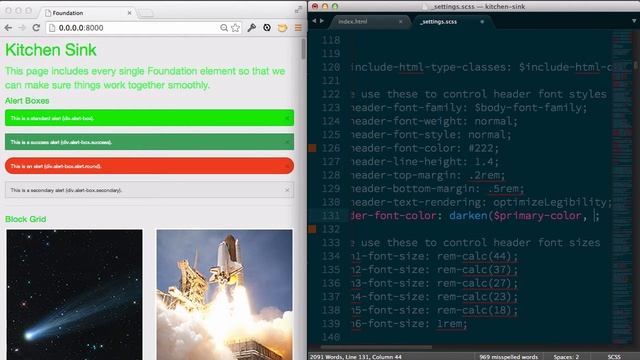Click the Kitchen Sink heading
The height and width of the screenshot is (360, 640).
[51, 50]
